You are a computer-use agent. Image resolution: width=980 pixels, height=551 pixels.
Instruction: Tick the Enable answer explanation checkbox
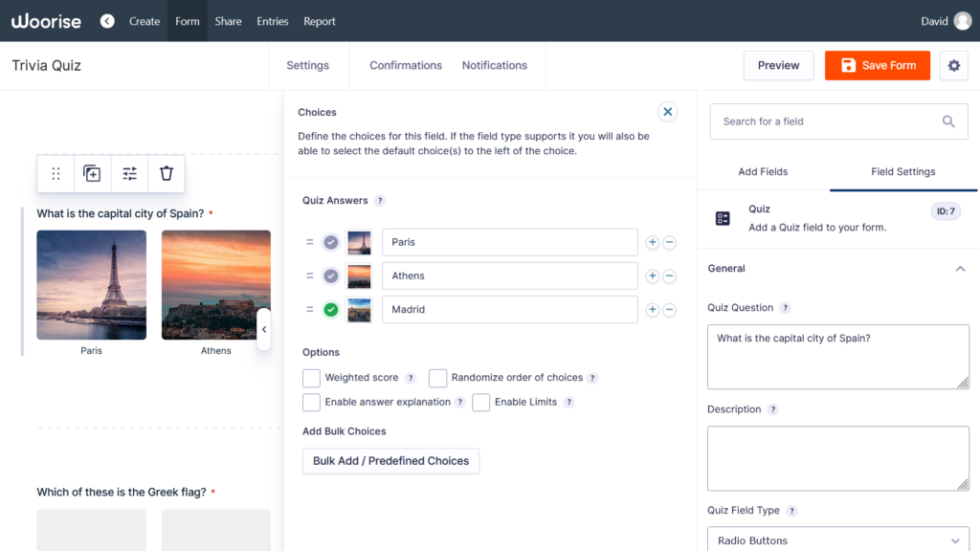(x=311, y=403)
